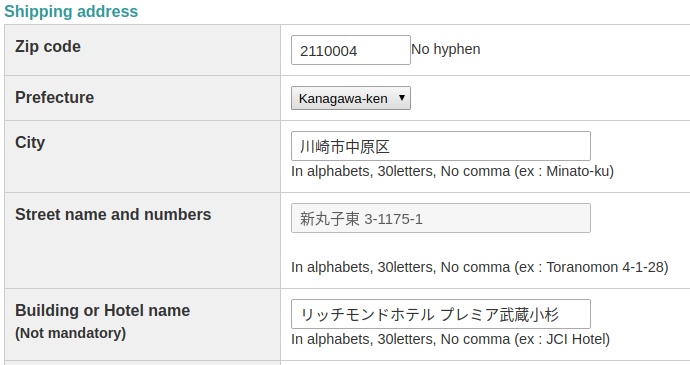Screen dimensions: 690x365
Task: Select the Prefecture label text
Action: pyautogui.click(x=55, y=97)
